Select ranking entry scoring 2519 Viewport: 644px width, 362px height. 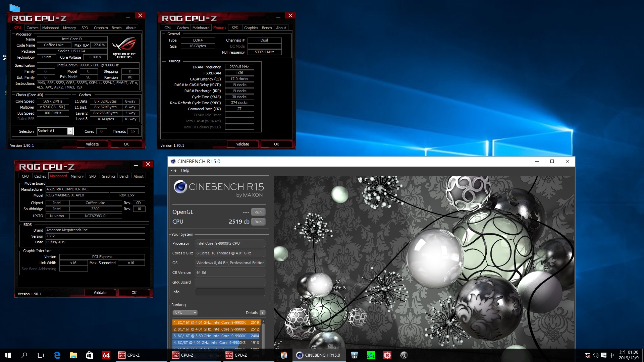click(216, 322)
